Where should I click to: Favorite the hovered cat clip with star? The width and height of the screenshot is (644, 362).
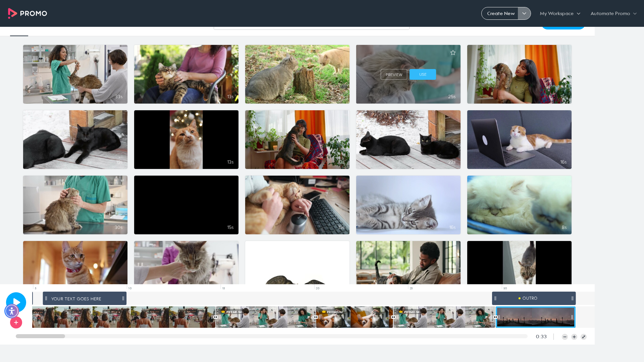click(453, 53)
